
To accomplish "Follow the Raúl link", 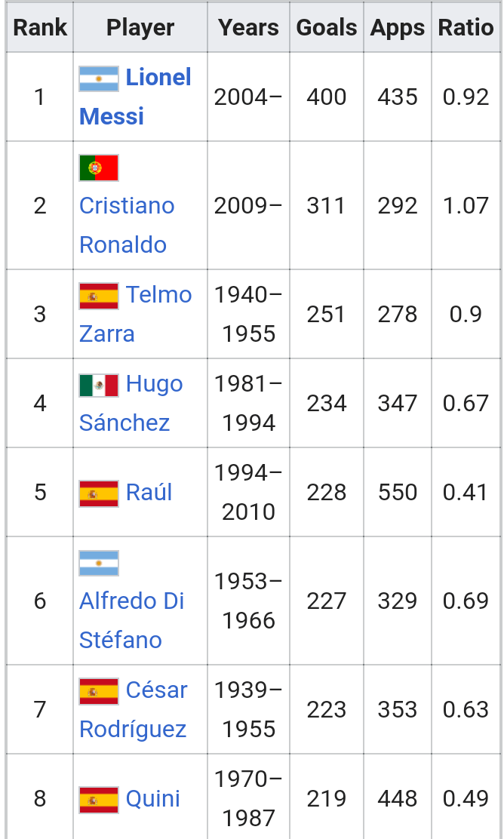I will tap(149, 492).
